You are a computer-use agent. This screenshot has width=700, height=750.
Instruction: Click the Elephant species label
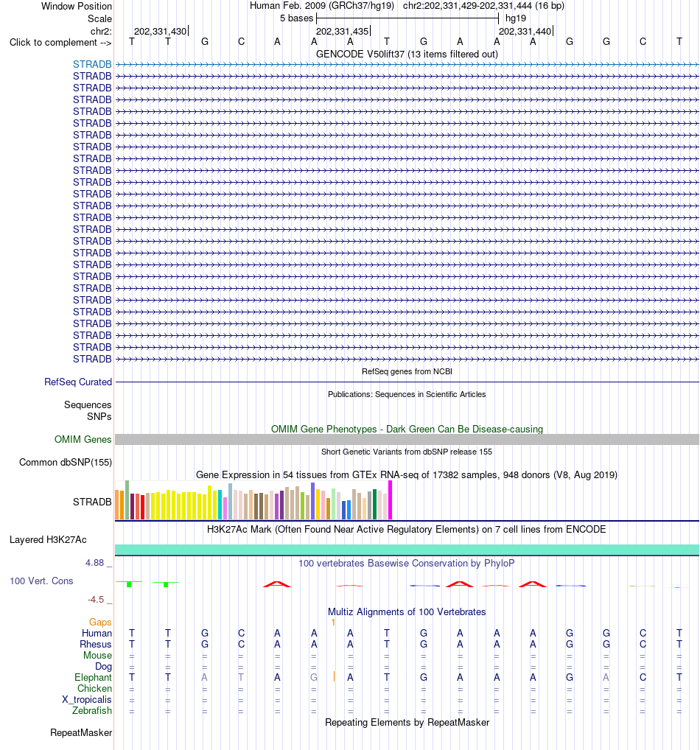coord(93,677)
